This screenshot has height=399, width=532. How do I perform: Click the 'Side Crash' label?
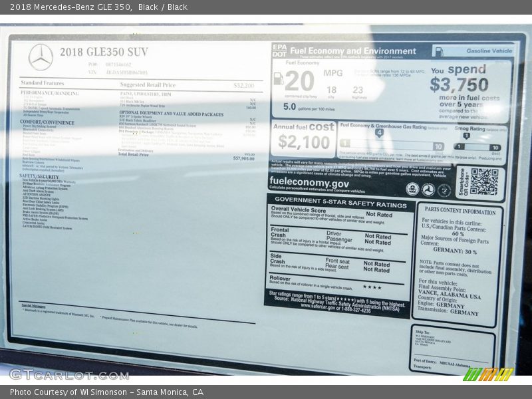coord(277,259)
